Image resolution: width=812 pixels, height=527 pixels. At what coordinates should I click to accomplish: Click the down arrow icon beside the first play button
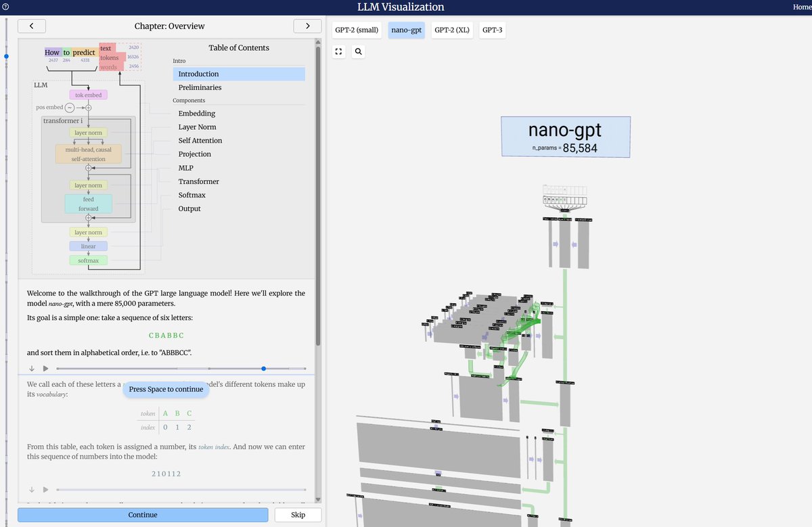point(31,369)
